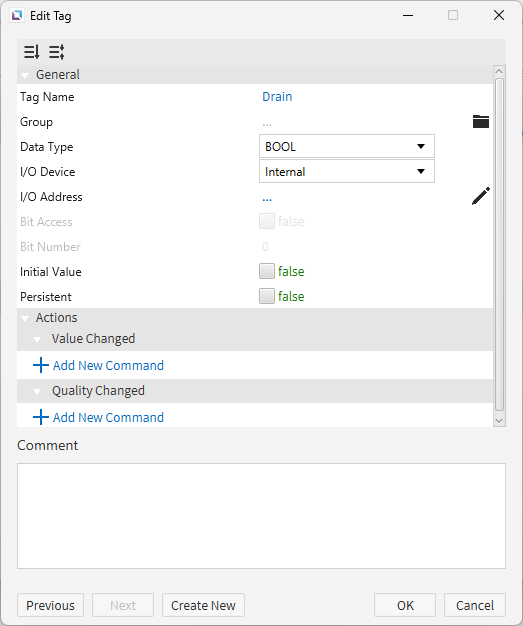
Task: Click the disabled Bit Access checkbox
Action: [x=267, y=221]
